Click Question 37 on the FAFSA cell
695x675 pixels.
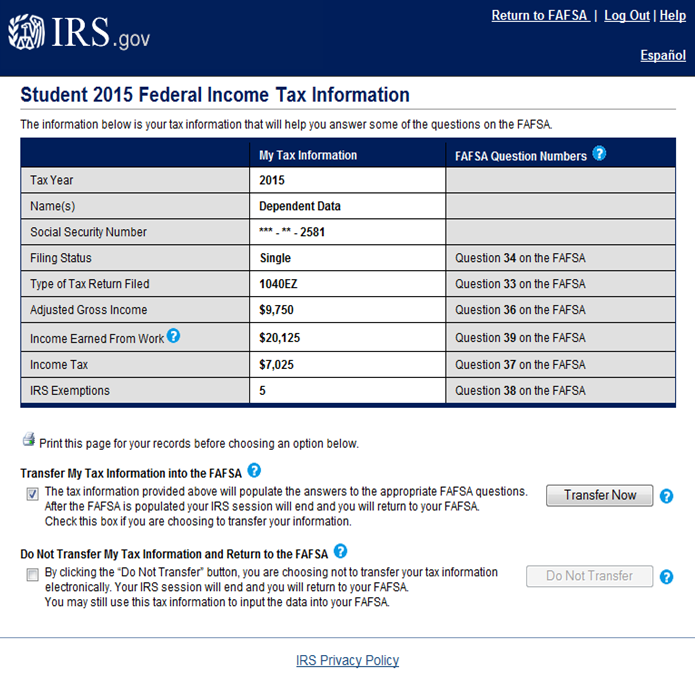coord(560,365)
